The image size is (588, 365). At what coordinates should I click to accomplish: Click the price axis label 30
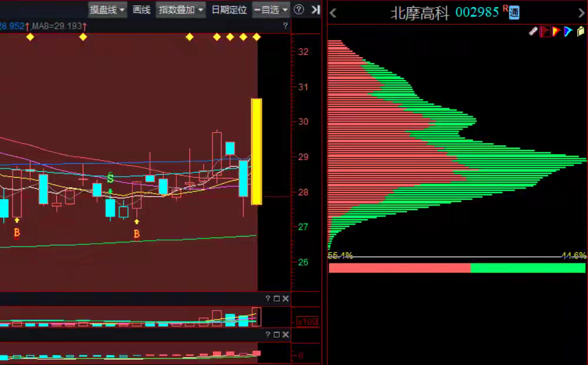[x=303, y=122]
